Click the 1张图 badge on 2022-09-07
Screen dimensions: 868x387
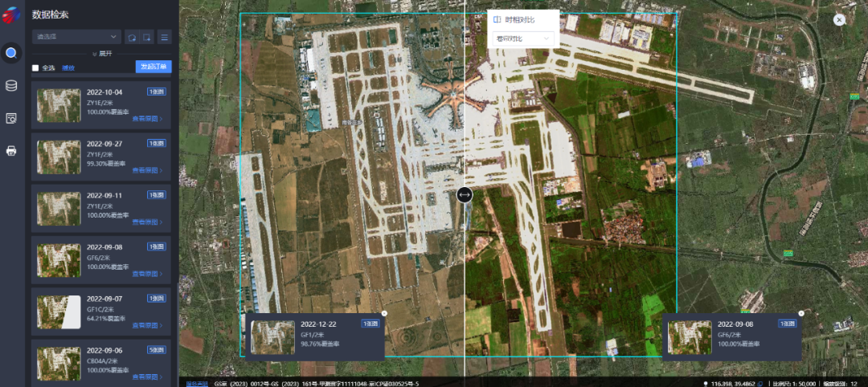[x=156, y=298]
